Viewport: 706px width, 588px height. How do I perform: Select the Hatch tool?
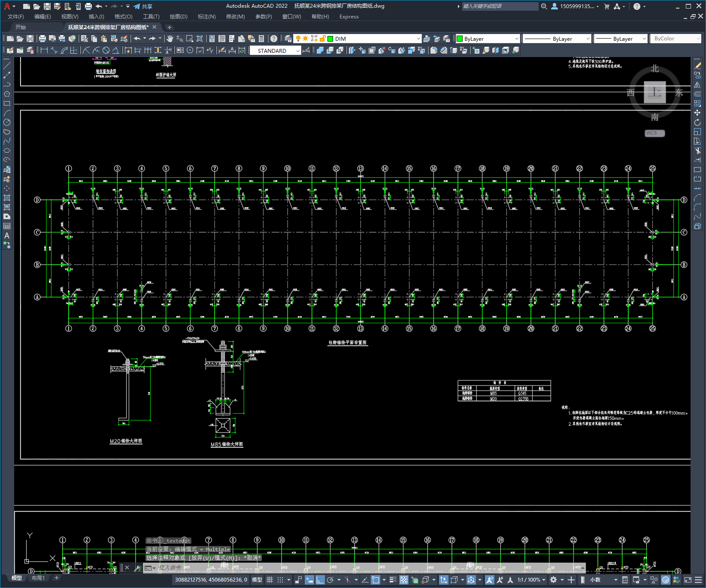pos(7,198)
